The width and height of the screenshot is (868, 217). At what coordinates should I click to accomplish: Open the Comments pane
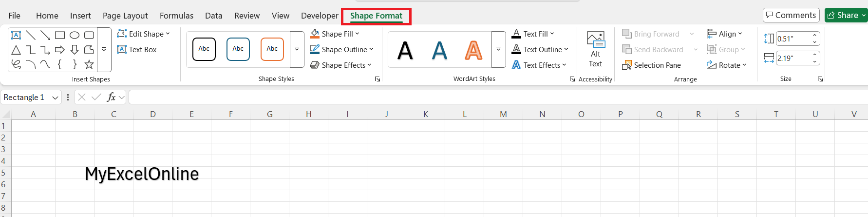[791, 15]
